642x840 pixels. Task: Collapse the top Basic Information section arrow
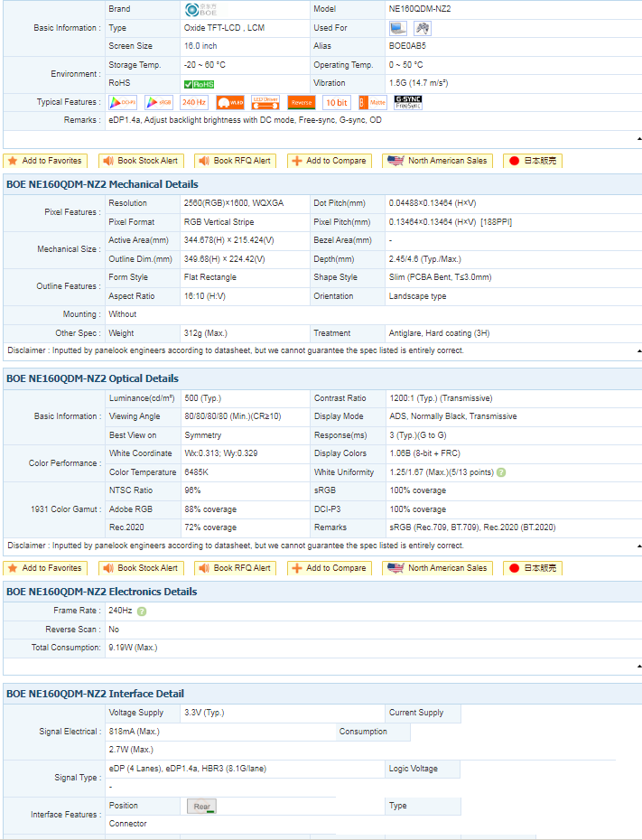(x=639, y=139)
